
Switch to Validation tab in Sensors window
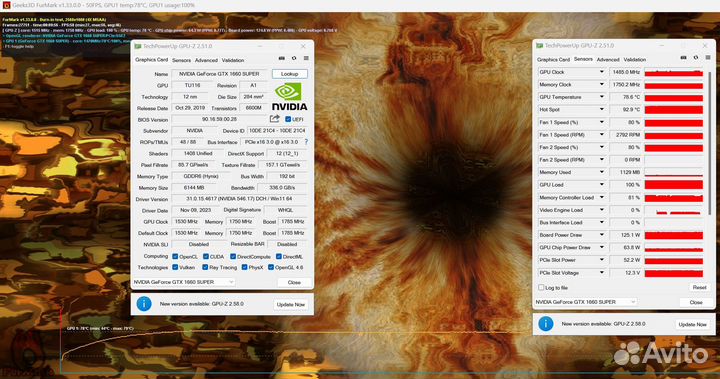tap(635, 60)
